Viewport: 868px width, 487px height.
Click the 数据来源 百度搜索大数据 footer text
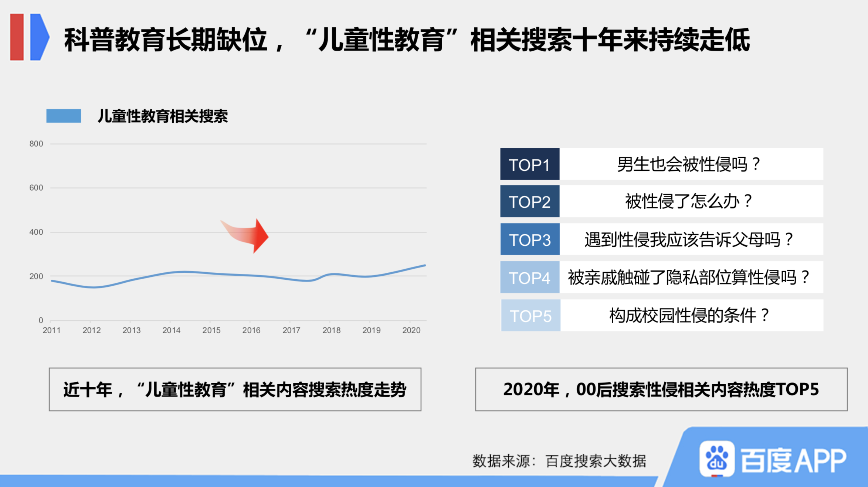559,461
